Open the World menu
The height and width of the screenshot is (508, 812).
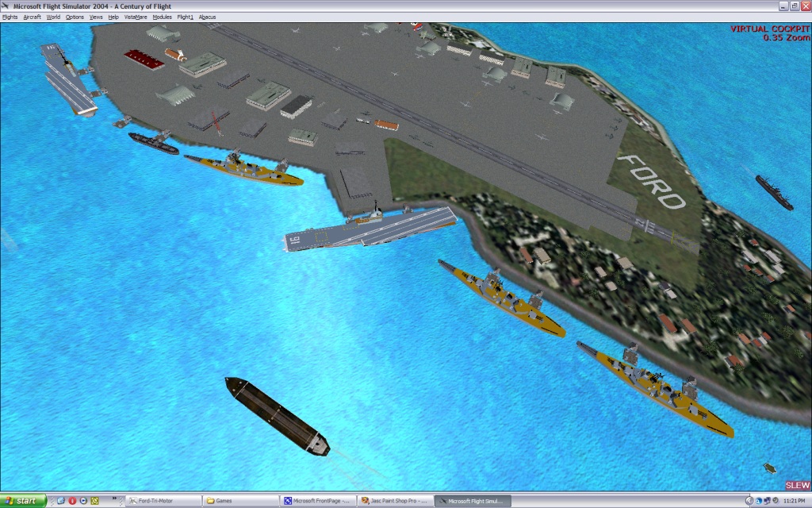pos(53,17)
